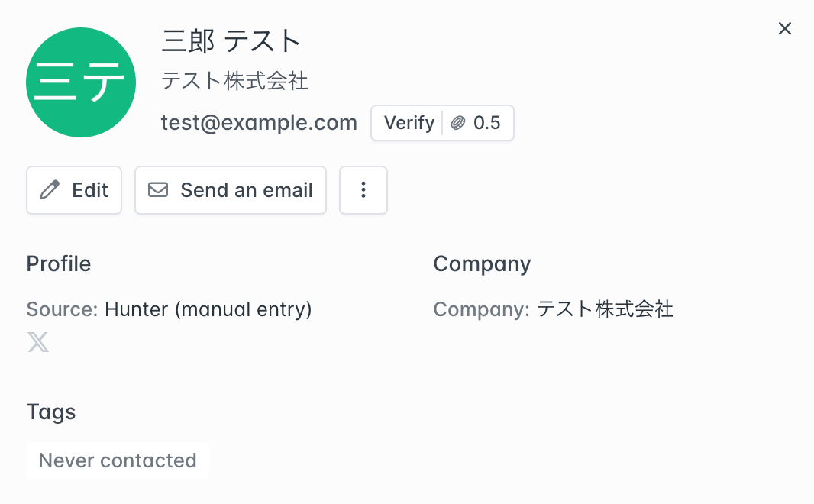Select the Never contacted tag

[x=118, y=460]
